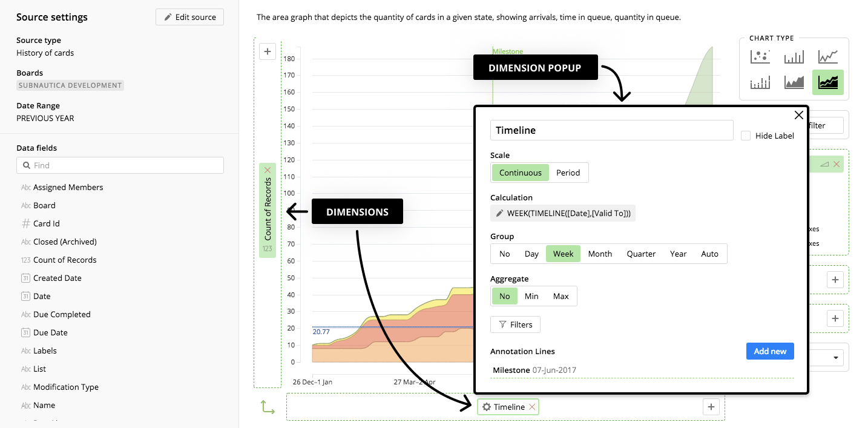Switch Scale to Period

coord(568,173)
